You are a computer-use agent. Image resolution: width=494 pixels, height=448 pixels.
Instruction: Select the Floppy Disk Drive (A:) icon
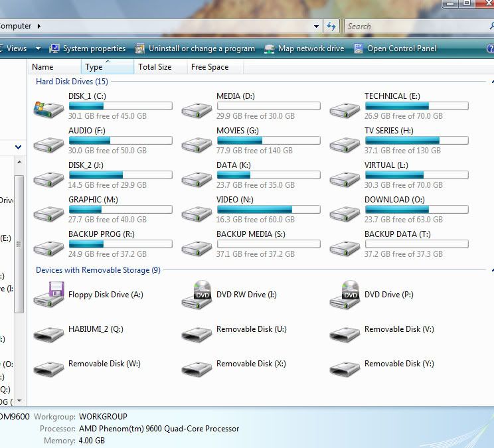coord(48,294)
